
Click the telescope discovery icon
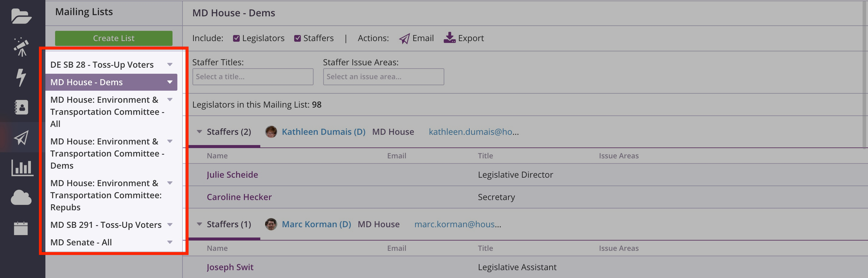[x=21, y=47]
